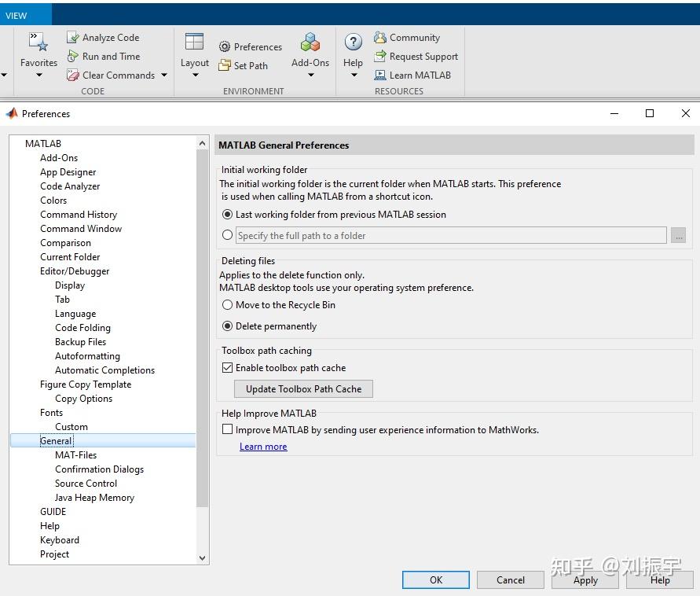Expand the Favorites dropdown arrow
The height and width of the screenshot is (596, 700).
click(x=38, y=75)
